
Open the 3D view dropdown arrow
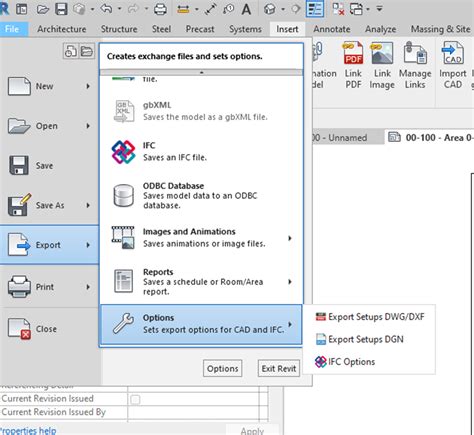coord(283,9)
